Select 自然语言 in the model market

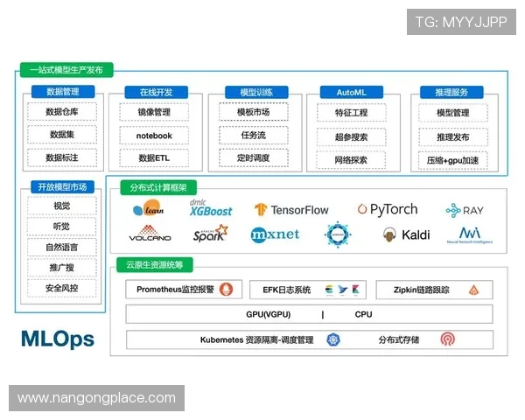pyautogui.click(x=61, y=247)
